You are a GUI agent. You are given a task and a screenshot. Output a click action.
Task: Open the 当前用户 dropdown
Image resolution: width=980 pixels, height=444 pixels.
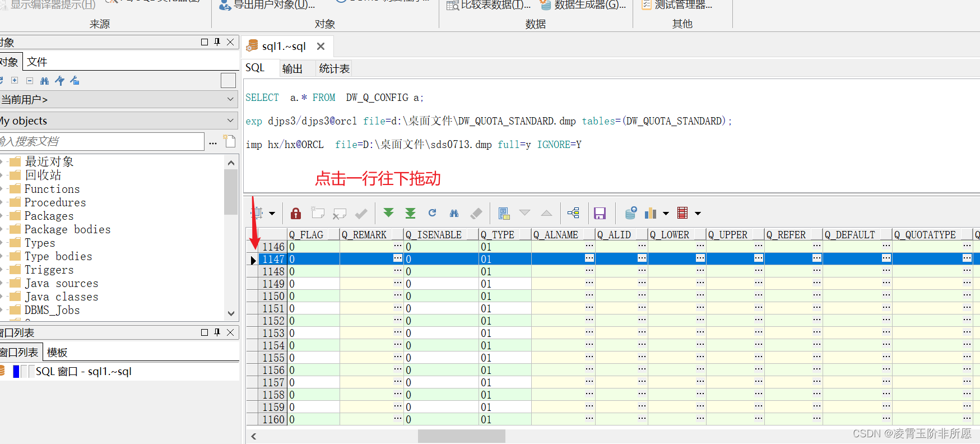(118, 99)
